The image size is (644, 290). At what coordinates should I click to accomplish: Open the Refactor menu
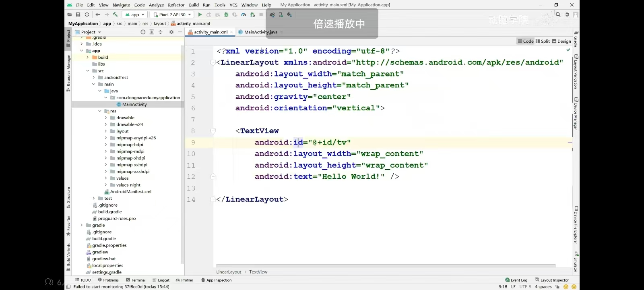[176, 5]
